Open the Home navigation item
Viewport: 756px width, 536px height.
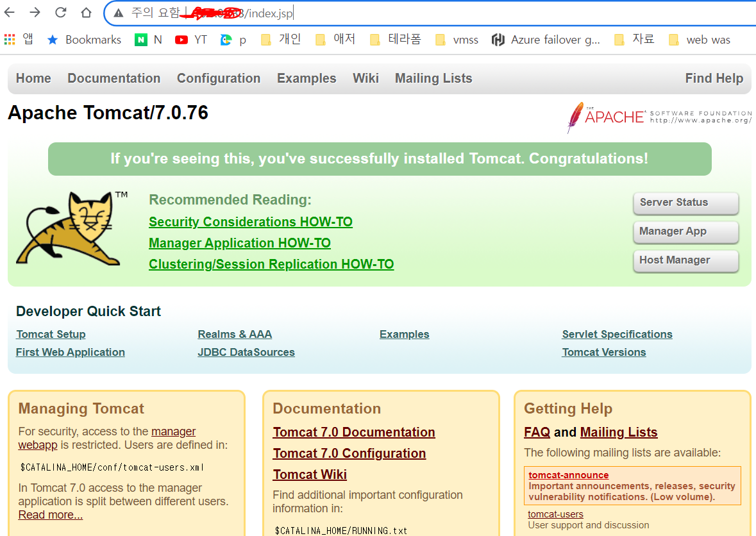(33, 78)
